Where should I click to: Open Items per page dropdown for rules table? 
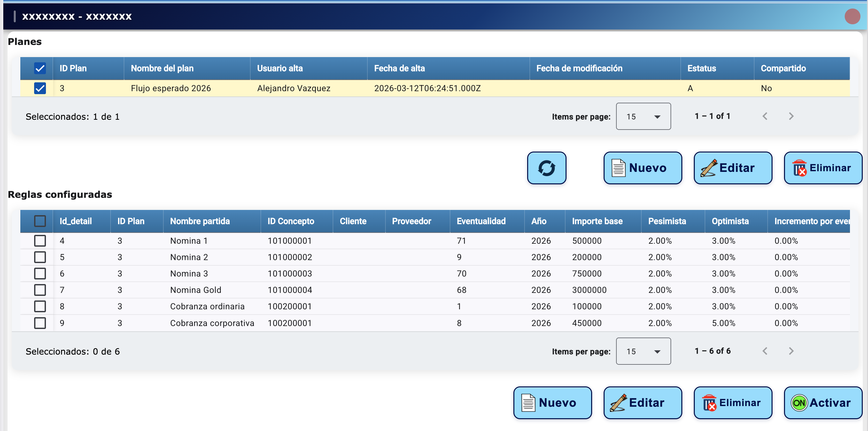(x=643, y=351)
